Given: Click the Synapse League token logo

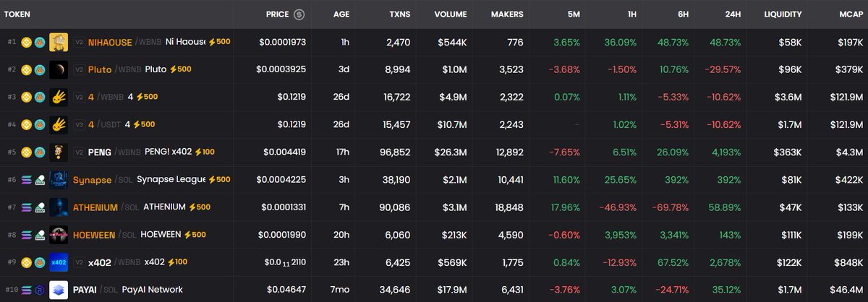Looking at the screenshot, I should point(59,180).
